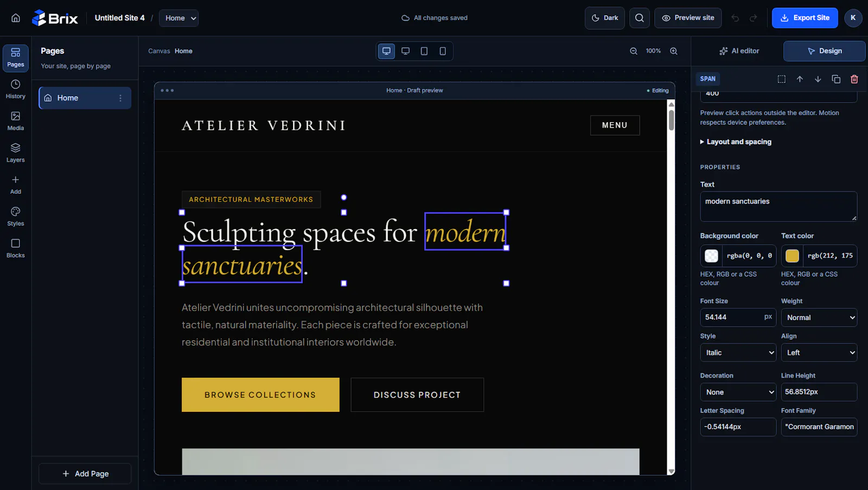
Task: Move the span element up
Action: coord(800,79)
